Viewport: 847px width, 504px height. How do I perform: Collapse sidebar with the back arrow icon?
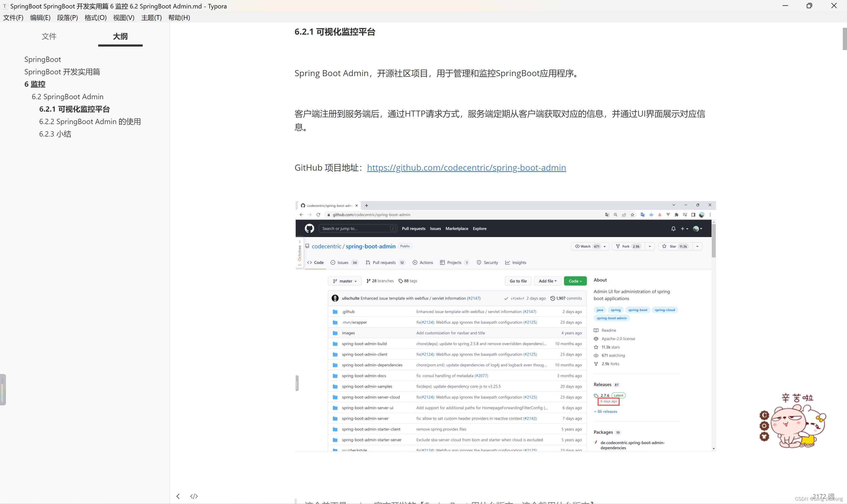[178, 496]
